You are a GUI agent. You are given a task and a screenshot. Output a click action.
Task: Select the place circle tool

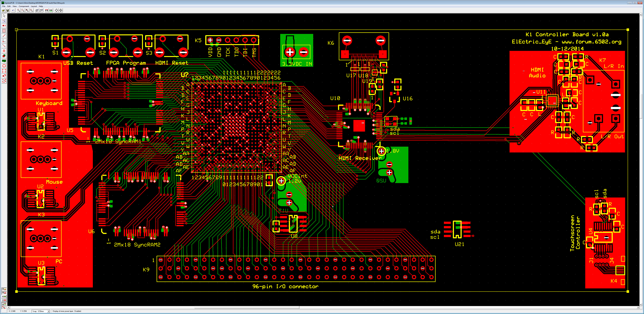(4, 66)
